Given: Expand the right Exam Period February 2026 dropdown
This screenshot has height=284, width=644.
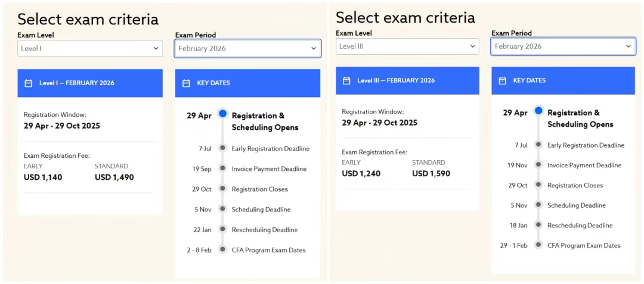Looking at the screenshot, I should coord(563,46).
